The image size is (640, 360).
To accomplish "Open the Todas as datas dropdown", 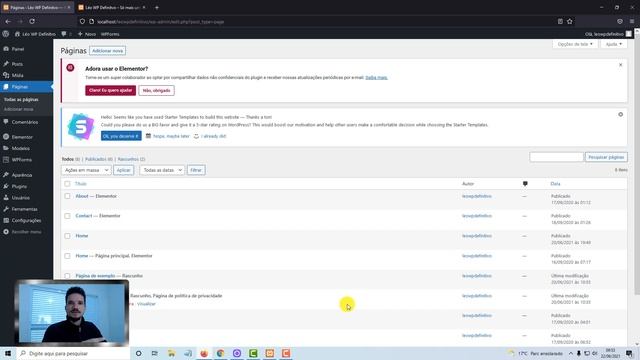I will [162, 170].
